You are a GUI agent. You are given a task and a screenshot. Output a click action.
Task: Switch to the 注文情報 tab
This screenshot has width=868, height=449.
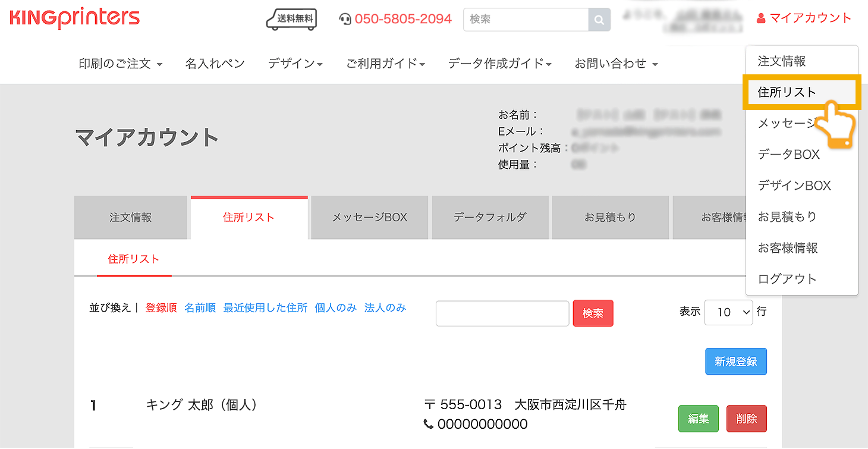131,218
